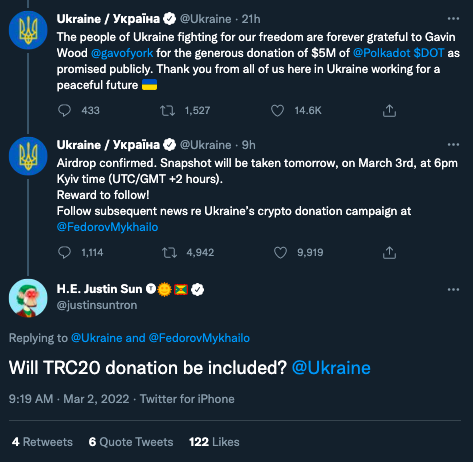Image resolution: width=473 pixels, height=462 pixels.
Task: Retweet the Airdrop confirmed tweet
Action: [x=169, y=252]
